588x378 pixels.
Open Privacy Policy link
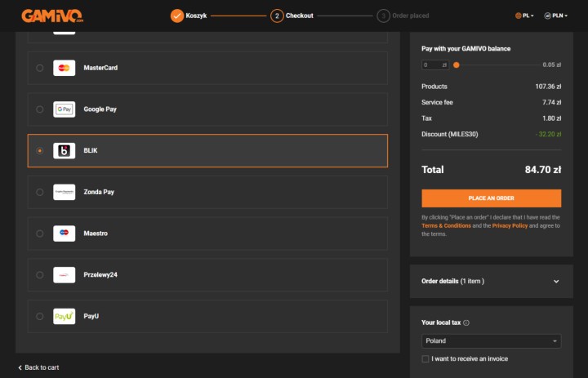pos(510,226)
